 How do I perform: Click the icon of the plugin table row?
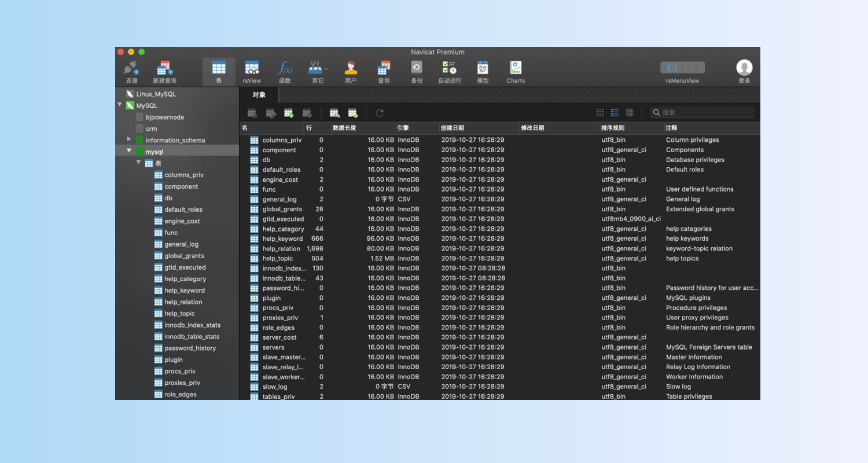pos(254,298)
